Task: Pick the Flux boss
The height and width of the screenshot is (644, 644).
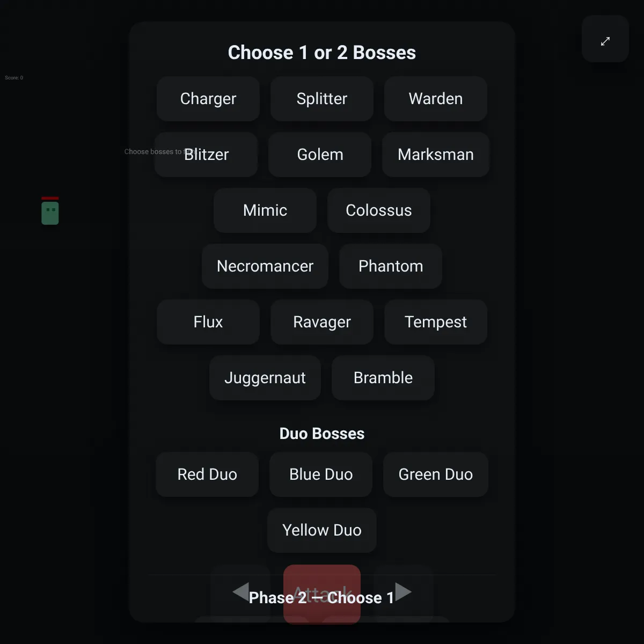Action: point(208,322)
